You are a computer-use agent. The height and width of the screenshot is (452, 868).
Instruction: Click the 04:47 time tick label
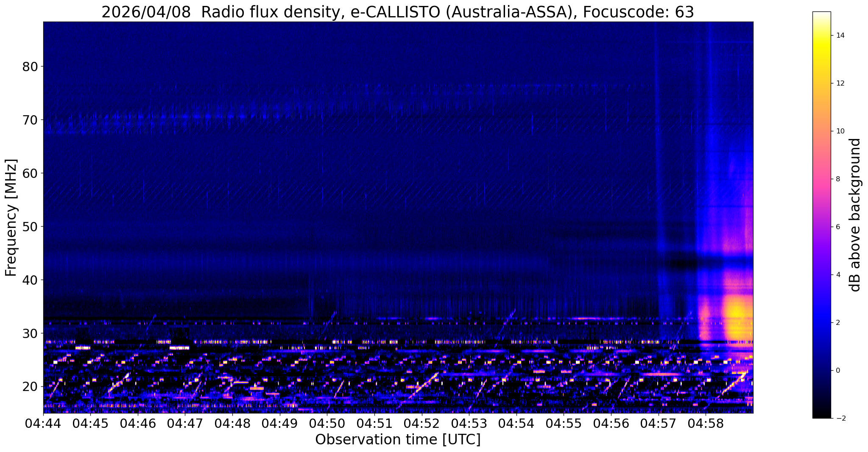point(185,423)
